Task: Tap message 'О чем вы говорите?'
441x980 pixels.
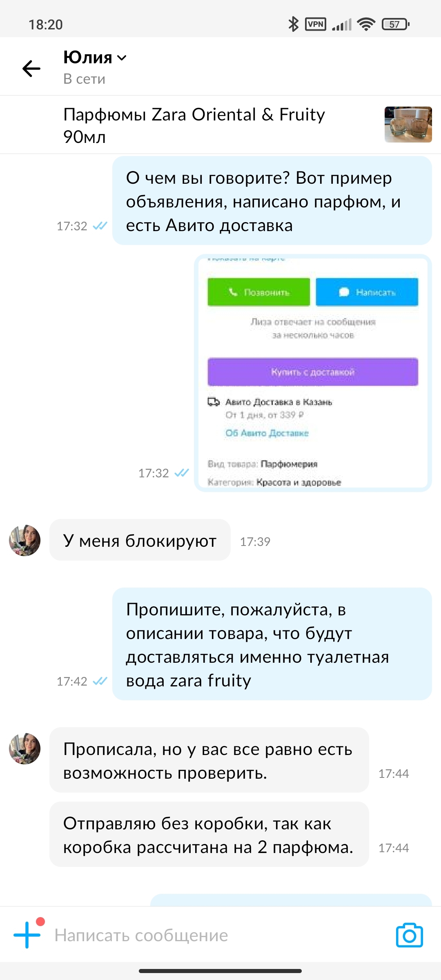Action: tap(272, 201)
